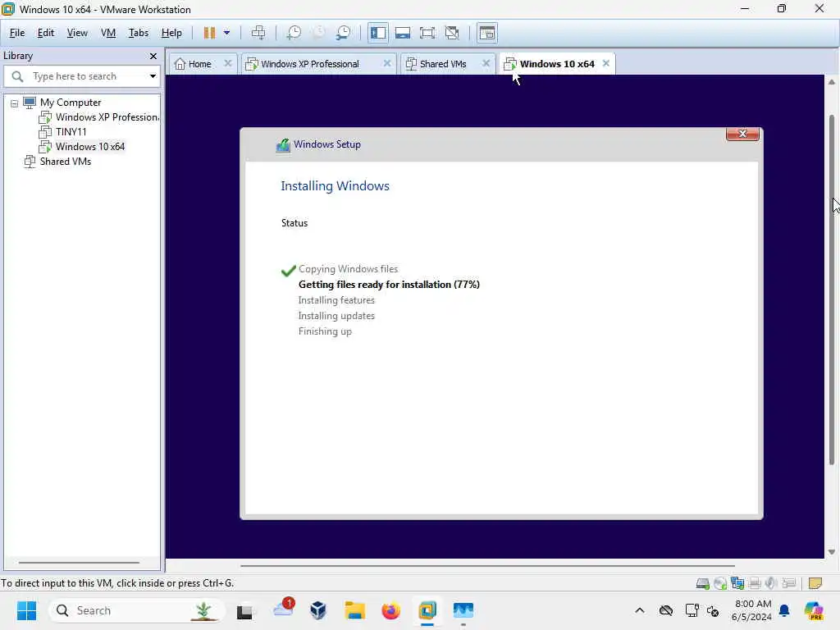Screen dimensions: 840x630
Task: Enter full screen mode icon
Action: point(427,33)
